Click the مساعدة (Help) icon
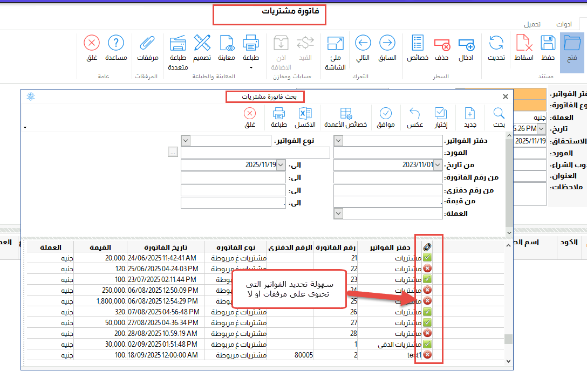The image size is (587, 392). [x=116, y=47]
